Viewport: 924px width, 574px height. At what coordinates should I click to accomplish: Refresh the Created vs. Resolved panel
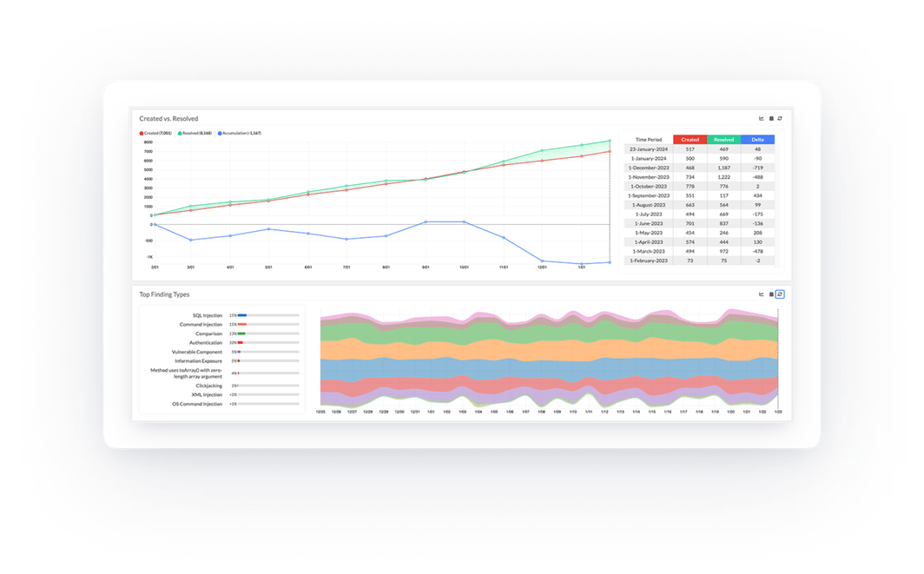point(780,118)
